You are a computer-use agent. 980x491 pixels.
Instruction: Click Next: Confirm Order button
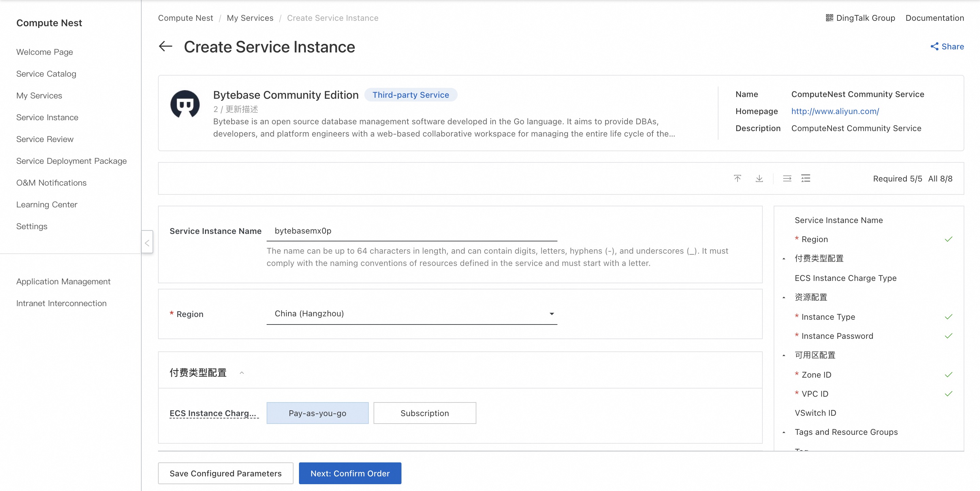[x=350, y=473]
